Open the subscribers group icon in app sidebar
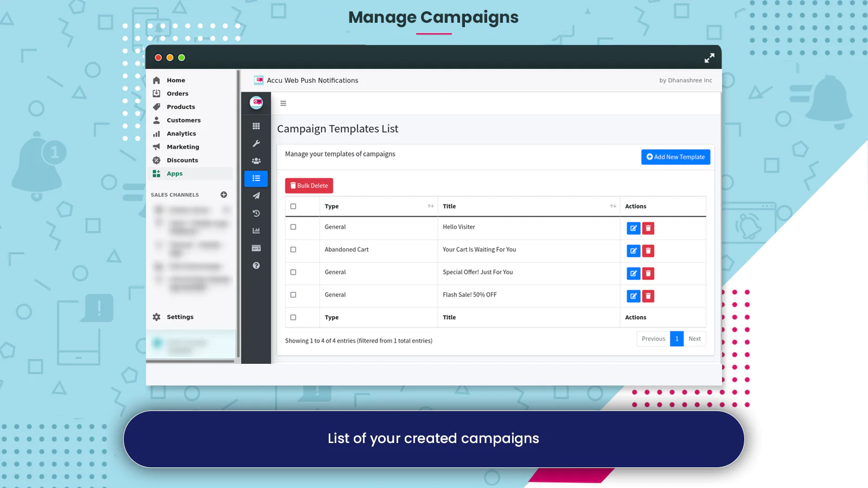868x488 pixels. [256, 161]
